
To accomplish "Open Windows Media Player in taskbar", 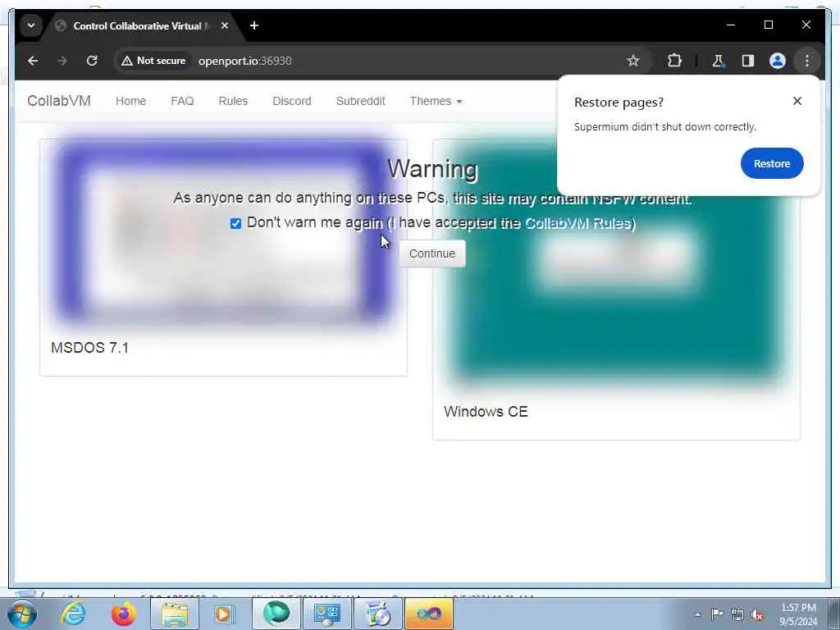I will pos(224,614).
